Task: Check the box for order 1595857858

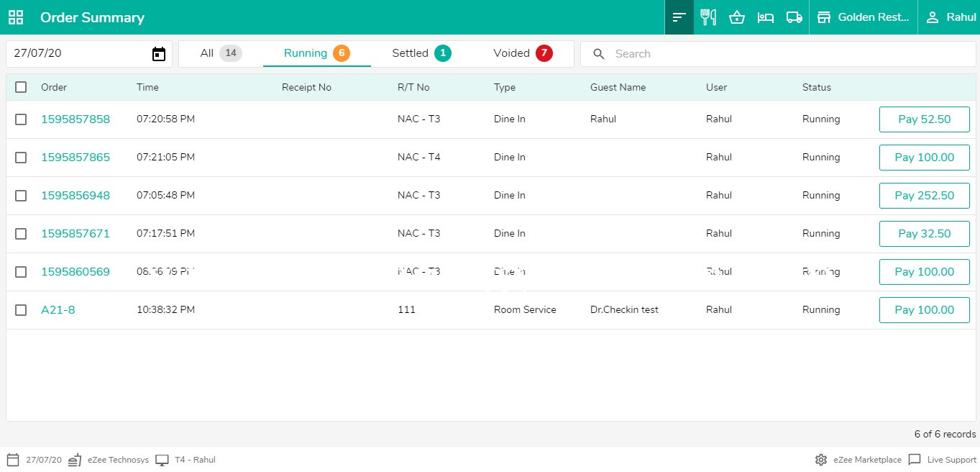Action: (21, 119)
